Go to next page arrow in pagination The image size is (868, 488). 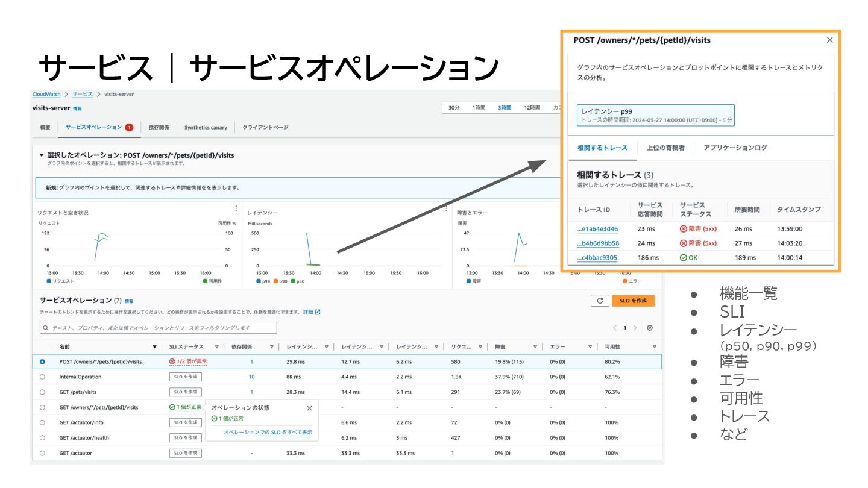(635, 328)
